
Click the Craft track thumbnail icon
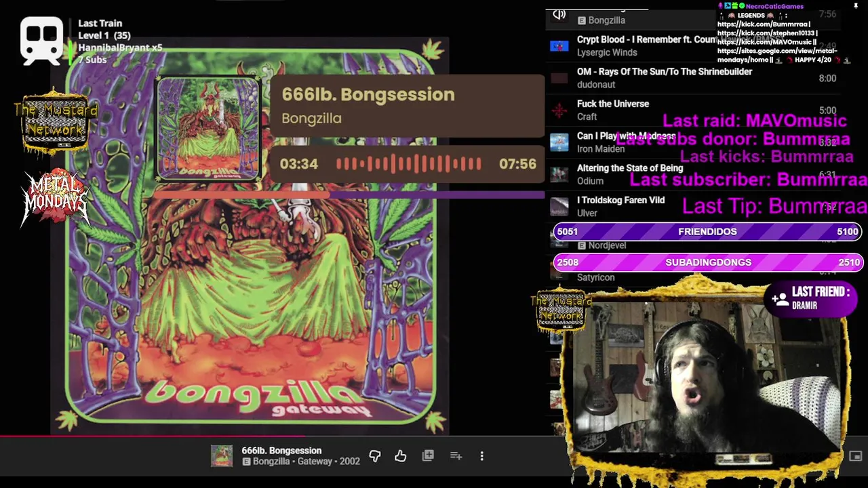559,110
